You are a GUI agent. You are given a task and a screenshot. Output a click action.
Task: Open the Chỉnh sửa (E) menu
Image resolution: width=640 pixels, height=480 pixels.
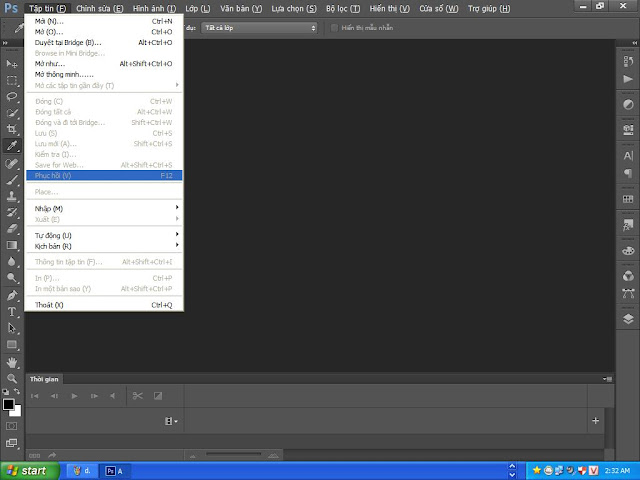point(99,9)
